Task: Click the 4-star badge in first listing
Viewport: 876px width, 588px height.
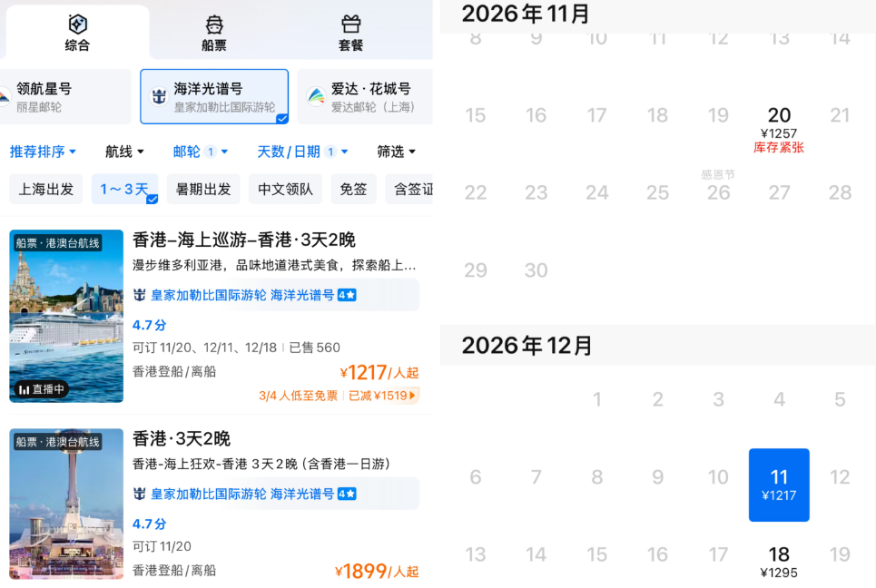Action: click(x=347, y=295)
